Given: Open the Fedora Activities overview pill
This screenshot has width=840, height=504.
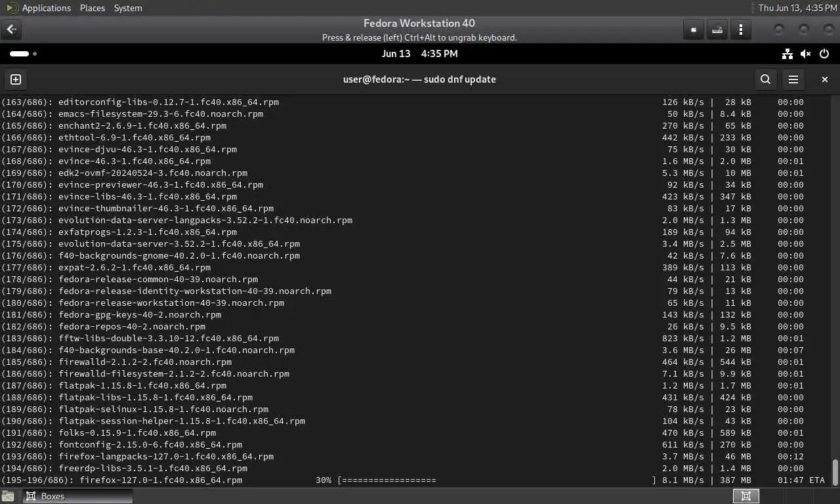Looking at the screenshot, I should (23, 54).
